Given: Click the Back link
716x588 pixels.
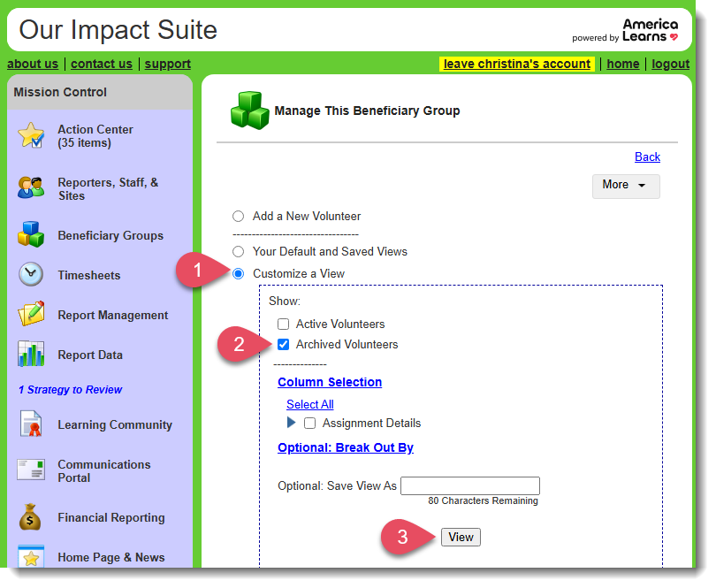Looking at the screenshot, I should [x=648, y=157].
